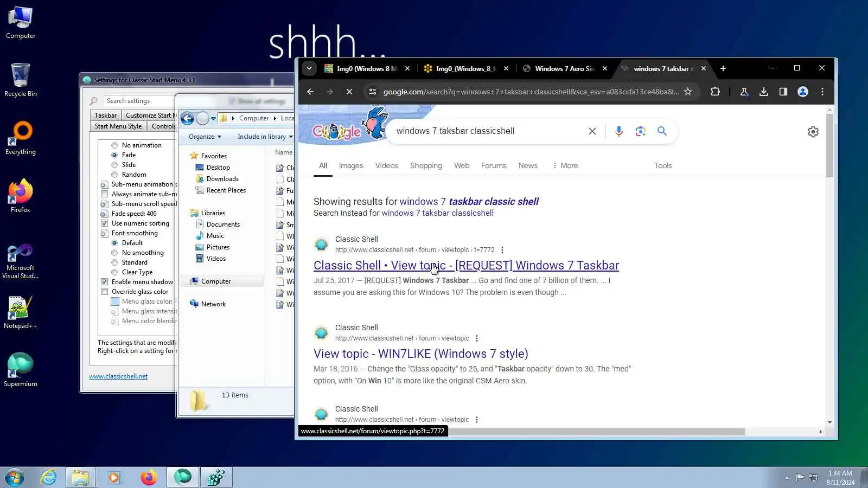Go back in the browser
Viewport: 868px width, 488px height.
click(x=310, y=92)
